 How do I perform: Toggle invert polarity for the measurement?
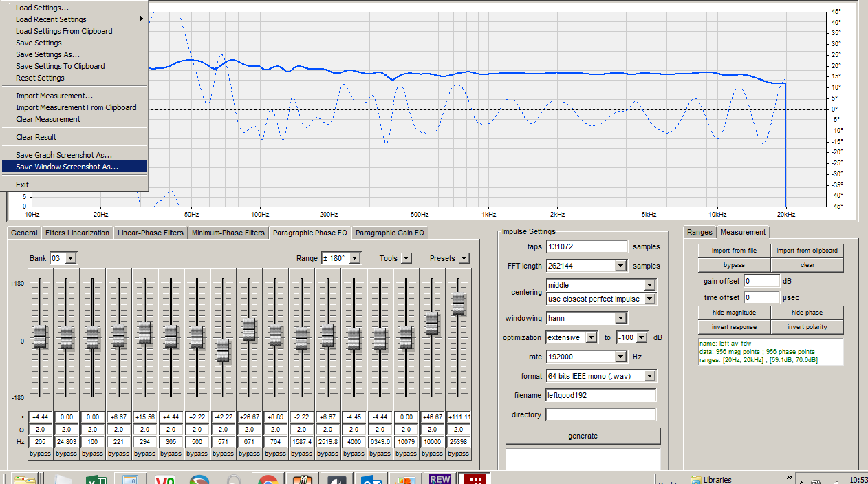(x=805, y=327)
